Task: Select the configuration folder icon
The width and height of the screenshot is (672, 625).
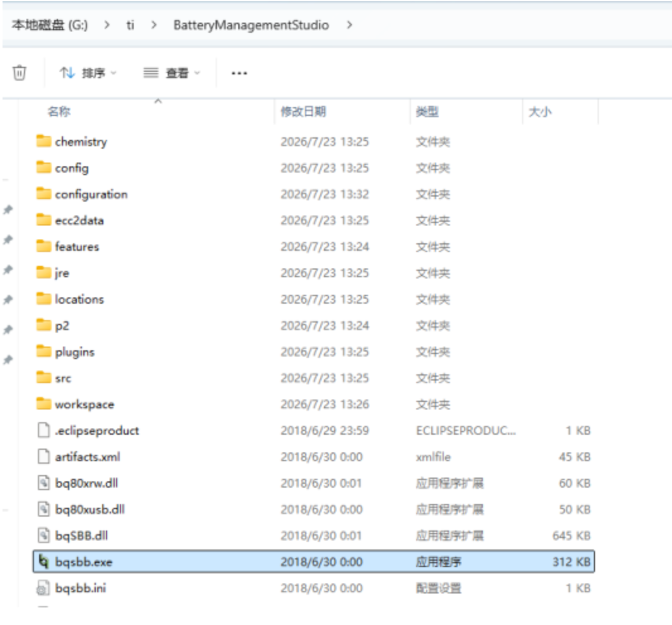Action: 43,193
